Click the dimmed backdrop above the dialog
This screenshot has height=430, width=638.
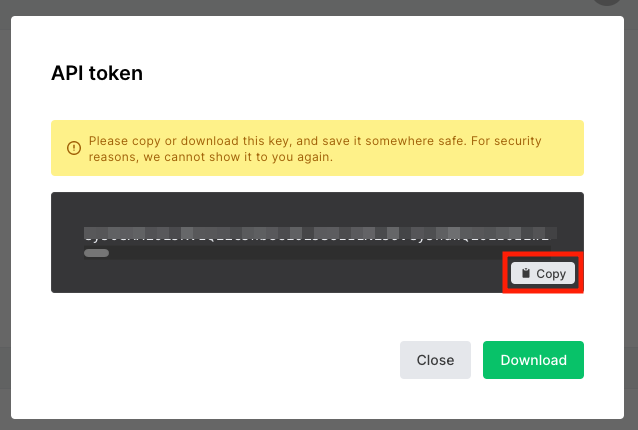pyautogui.click(x=285, y=7)
